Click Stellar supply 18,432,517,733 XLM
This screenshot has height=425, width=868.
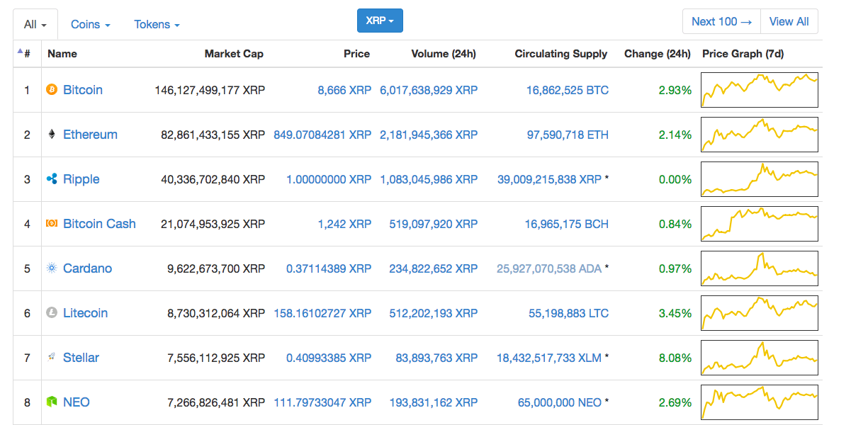(x=549, y=358)
